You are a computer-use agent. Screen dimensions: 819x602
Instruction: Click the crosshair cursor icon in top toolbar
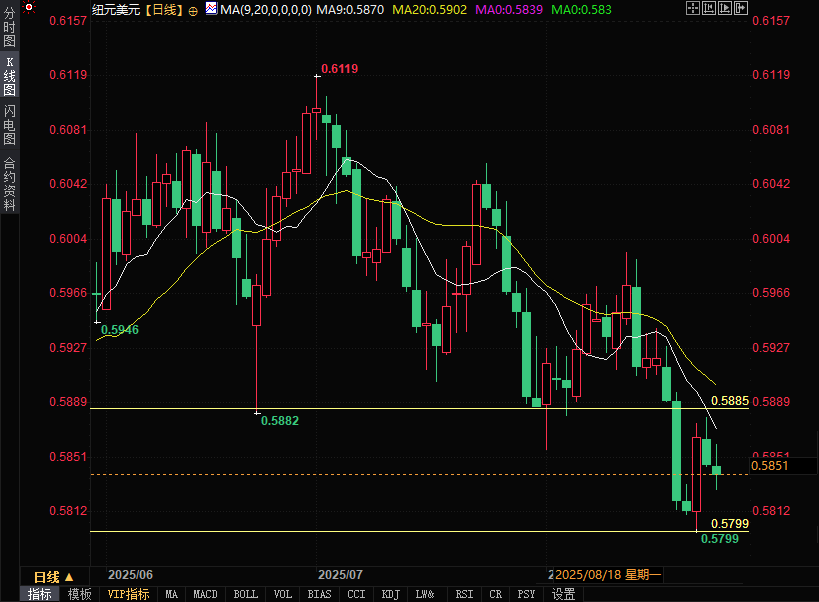pos(693,8)
